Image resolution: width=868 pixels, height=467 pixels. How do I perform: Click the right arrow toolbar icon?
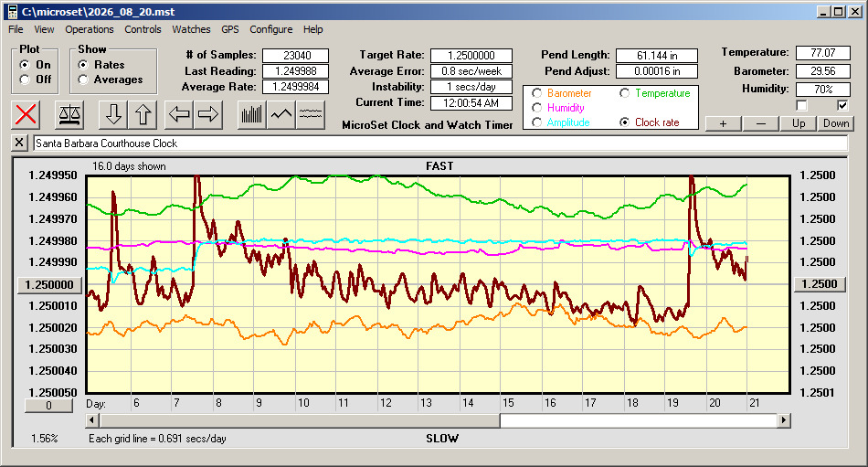208,114
